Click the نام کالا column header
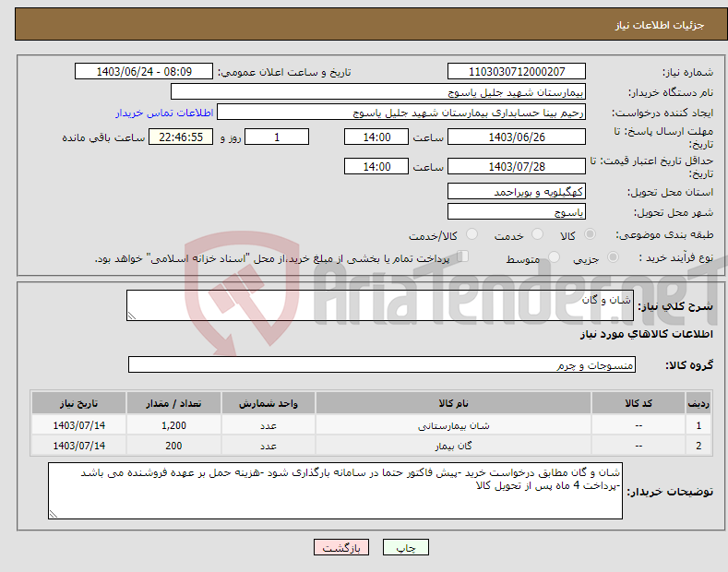Screen dimensions: 728x572 [x=453, y=403]
